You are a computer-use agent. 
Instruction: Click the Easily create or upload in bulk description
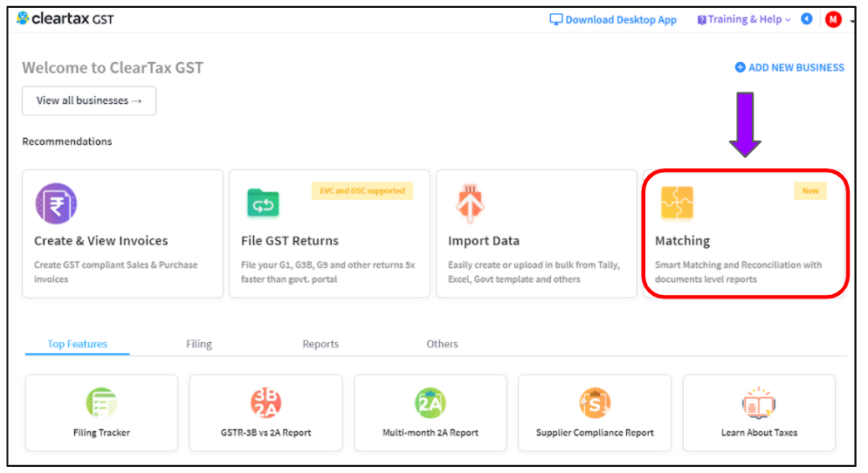click(534, 271)
